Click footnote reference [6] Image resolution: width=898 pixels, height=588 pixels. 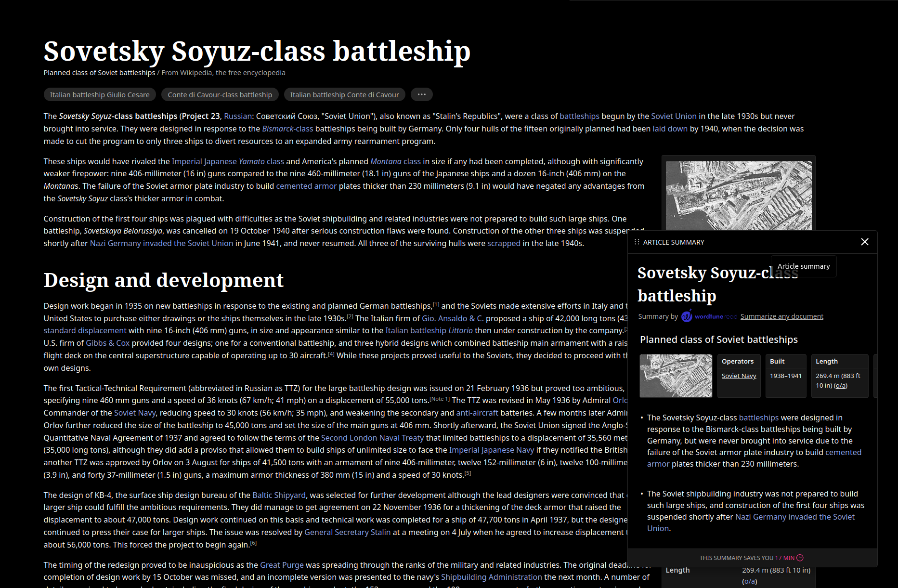(253, 543)
